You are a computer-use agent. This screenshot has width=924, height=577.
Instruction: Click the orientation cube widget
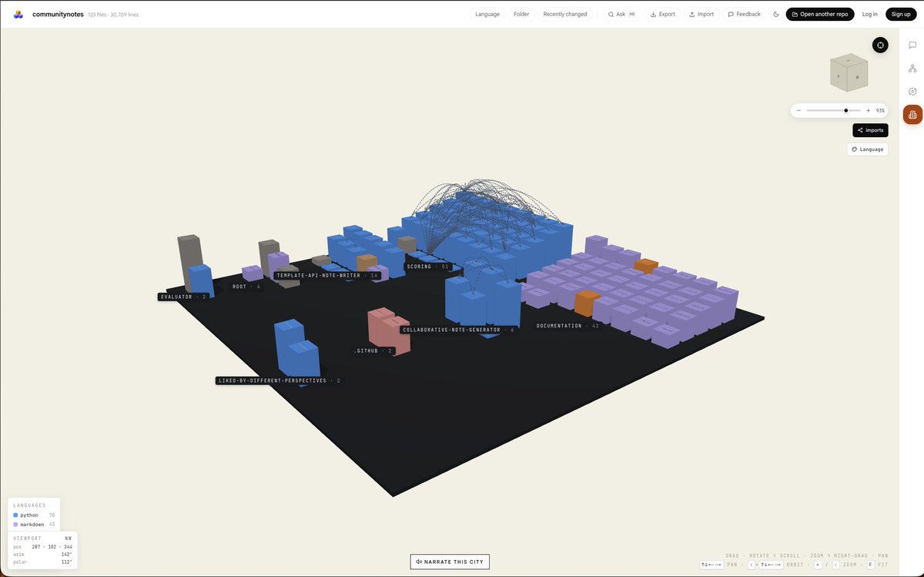(849, 72)
